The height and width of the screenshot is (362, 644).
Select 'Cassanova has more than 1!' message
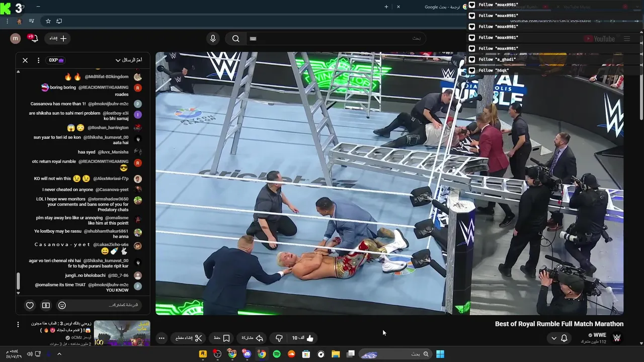tap(58, 104)
